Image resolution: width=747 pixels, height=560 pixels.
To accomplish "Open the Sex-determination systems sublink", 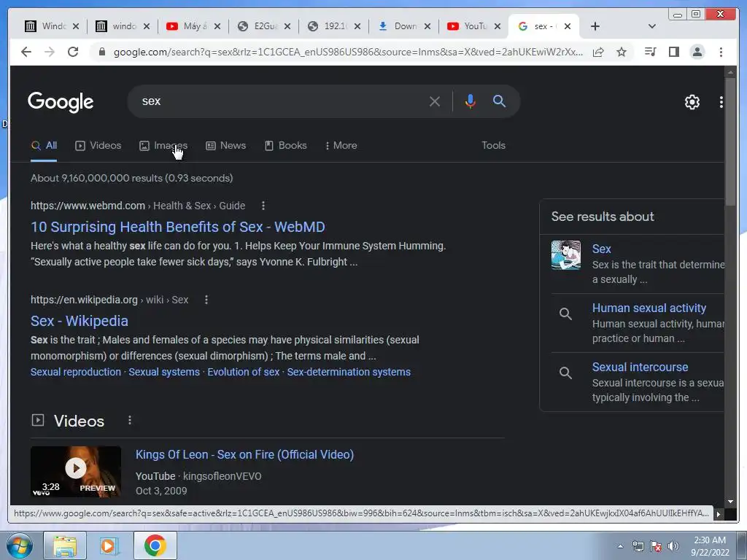I will tap(349, 372).
